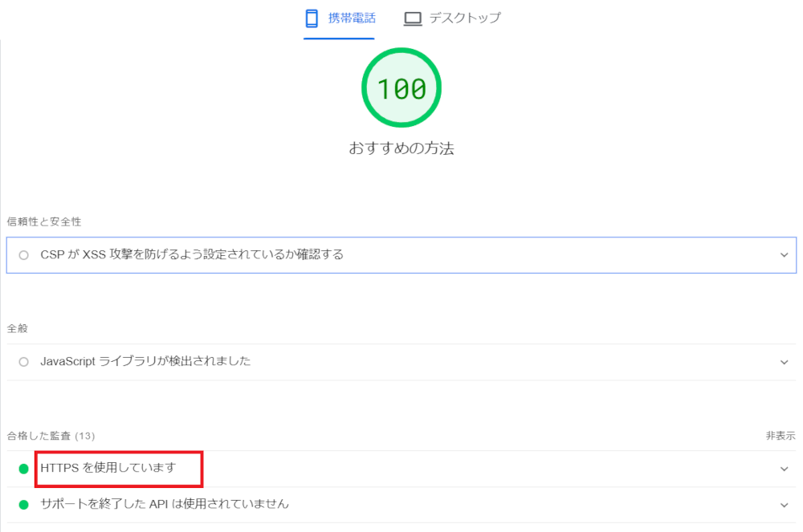This screenshot has height=532, width=803.
Task: Expand the CSP audit using its chevron
Action: point(785,255)
